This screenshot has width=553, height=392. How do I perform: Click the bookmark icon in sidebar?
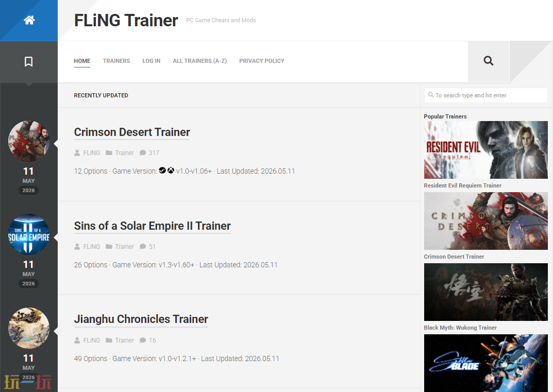[28, 62]
